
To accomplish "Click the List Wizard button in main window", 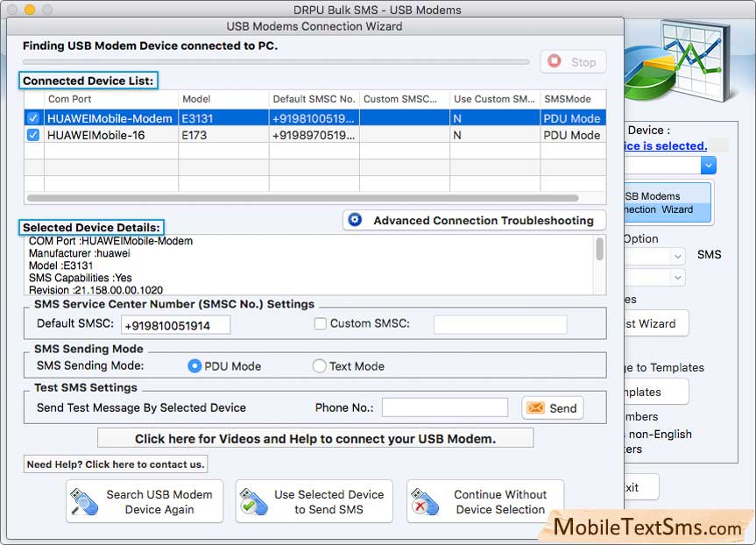I will click(657, 323).
